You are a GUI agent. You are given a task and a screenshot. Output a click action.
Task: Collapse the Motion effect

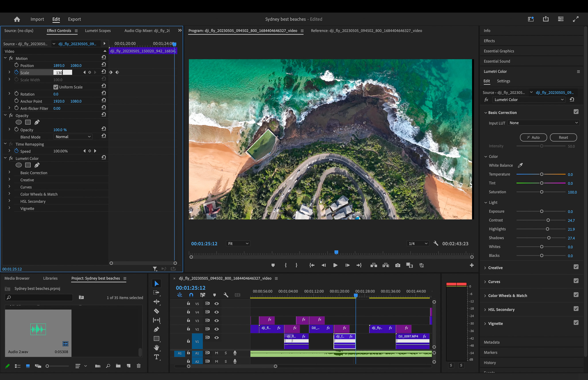click(5, 58)
